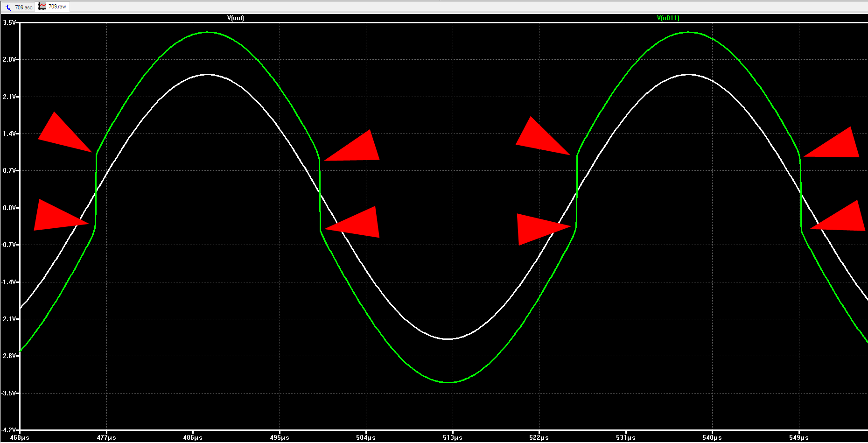This screenshot has width=868, height=443.
Task: Click the 0.0V vertical axis label
Action: 9,208
